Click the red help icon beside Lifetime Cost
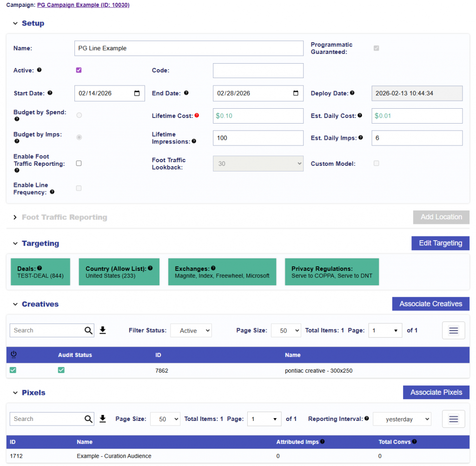The image size is (476, 466). pyautogui.click(x=197, y=115)
